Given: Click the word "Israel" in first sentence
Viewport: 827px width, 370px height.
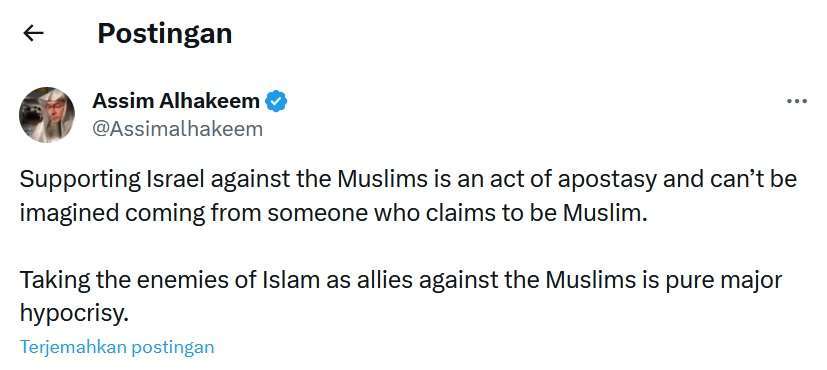Looking at the screenshot, I should pyautogui.click(x=173, y=180).
